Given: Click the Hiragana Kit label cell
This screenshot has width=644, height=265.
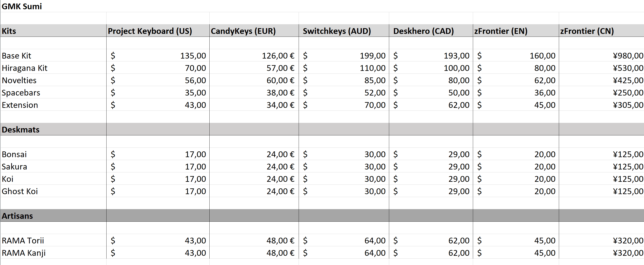Looking at the screenshot, I should click(x=24, y=68).
